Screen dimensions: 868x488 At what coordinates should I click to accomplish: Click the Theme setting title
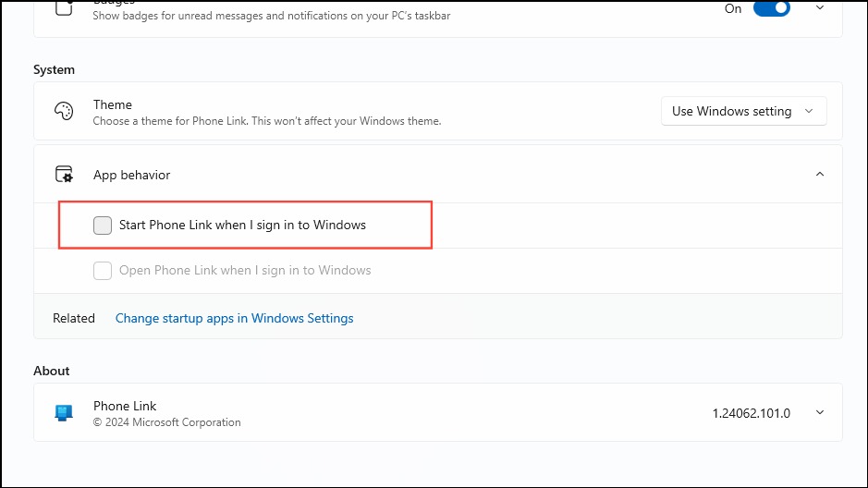tap(113, 104)
